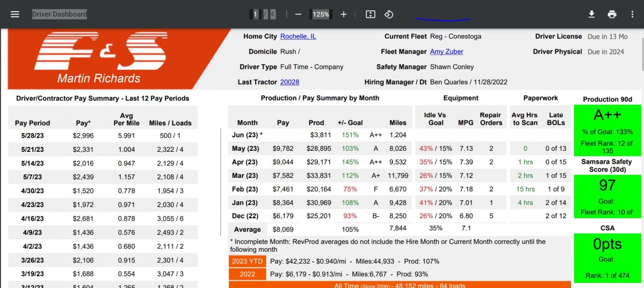The image size is (644, 288).
Task: Click the fit to page icon
Action: pos(370,14)
